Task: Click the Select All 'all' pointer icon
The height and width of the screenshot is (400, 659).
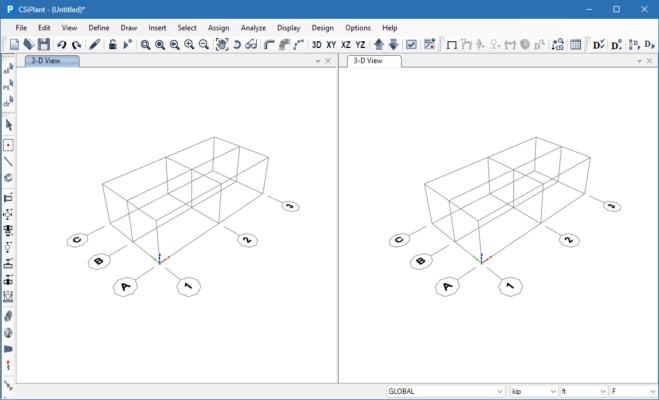Action: point(8,68)
